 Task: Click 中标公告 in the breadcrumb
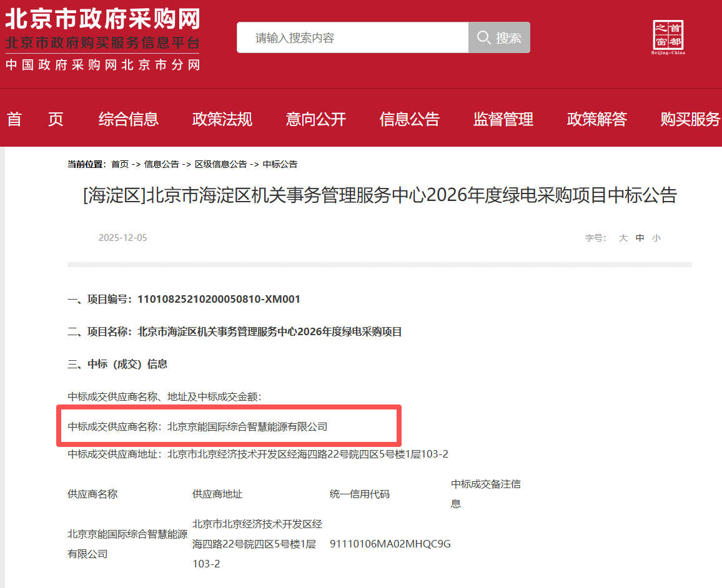[280, 164]
